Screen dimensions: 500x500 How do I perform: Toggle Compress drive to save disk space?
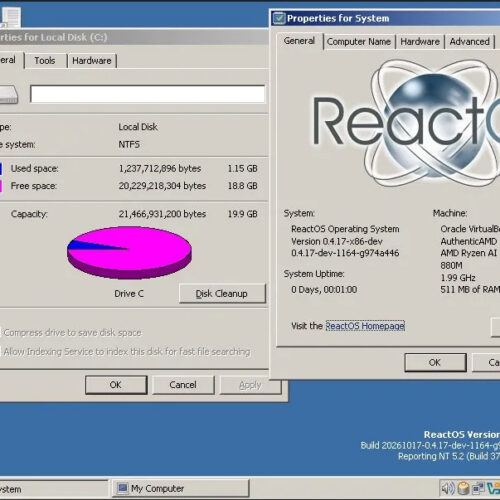coord(70,332)
